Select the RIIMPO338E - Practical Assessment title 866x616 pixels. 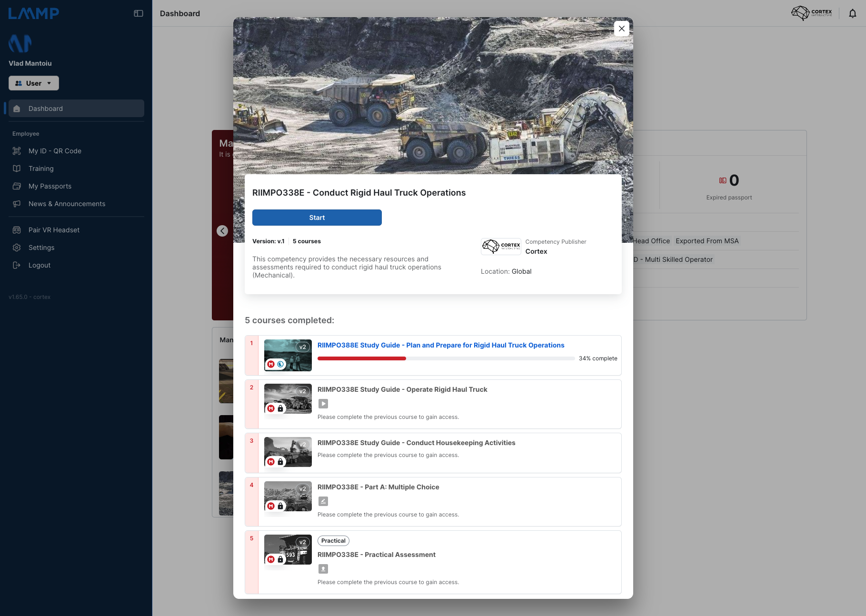coord(377,555)
